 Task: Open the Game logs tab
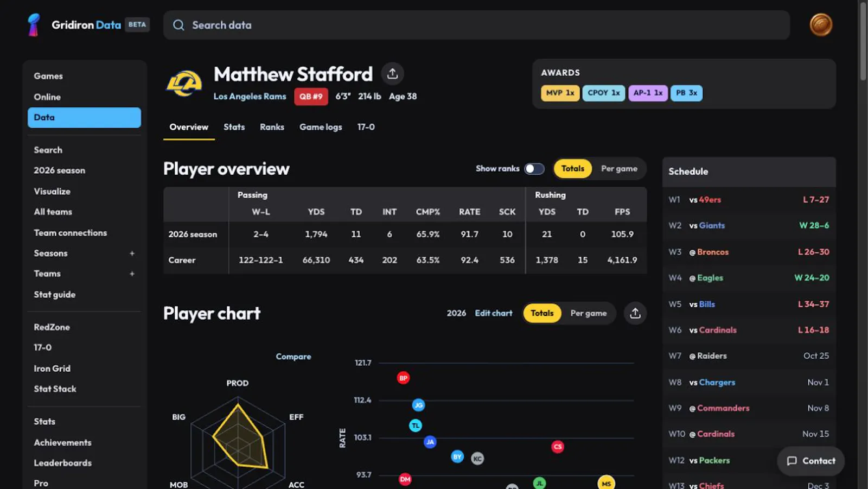click(321, 127)
